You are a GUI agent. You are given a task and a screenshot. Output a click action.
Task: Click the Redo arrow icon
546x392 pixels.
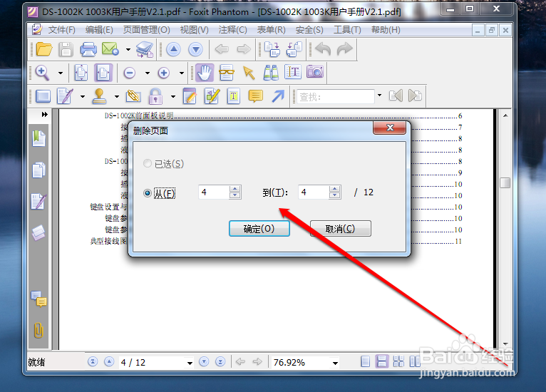345,49
